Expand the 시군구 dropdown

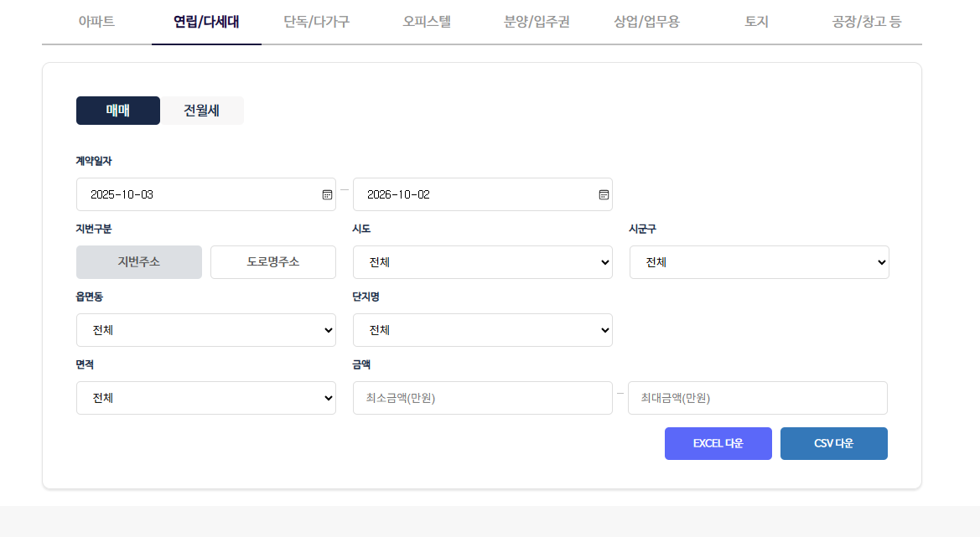pyautogui.click(x=760, y=262)
